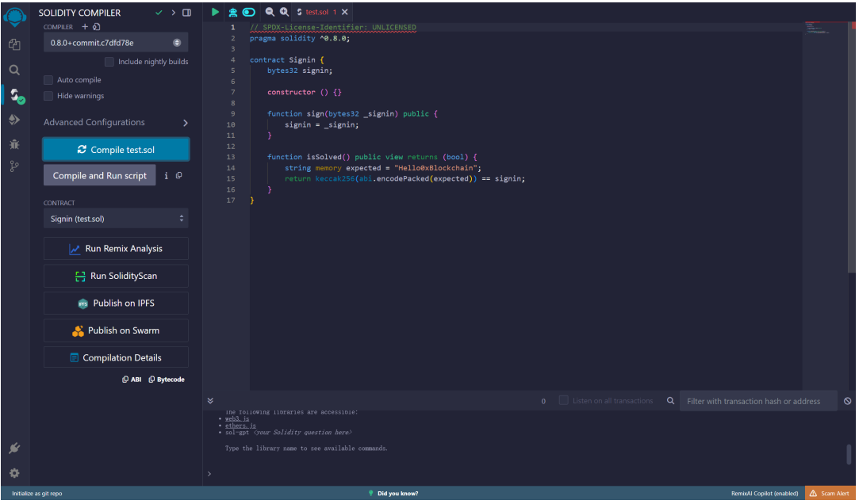Click Compile test.sol button
The height and width of the screenshot is (504, 859).
click(x=116, y=150)
